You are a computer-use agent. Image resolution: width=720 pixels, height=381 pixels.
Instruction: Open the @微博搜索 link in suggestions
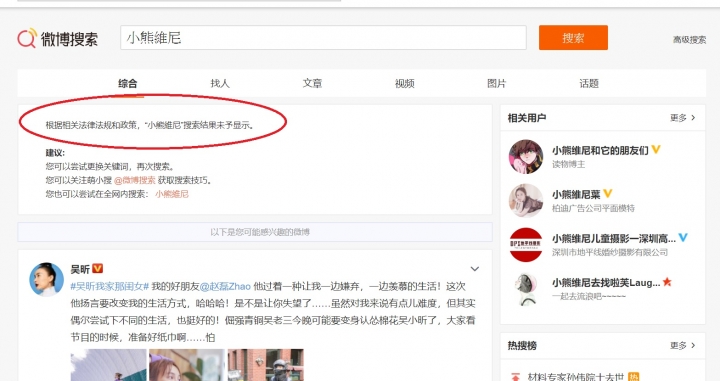click(135, 180)
